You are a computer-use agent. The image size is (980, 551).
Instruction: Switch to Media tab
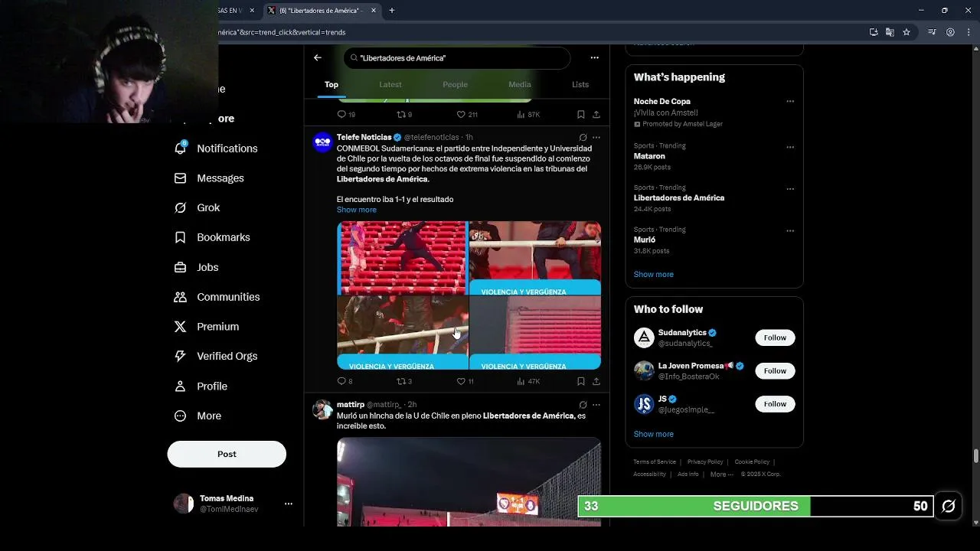pos(520,84)
